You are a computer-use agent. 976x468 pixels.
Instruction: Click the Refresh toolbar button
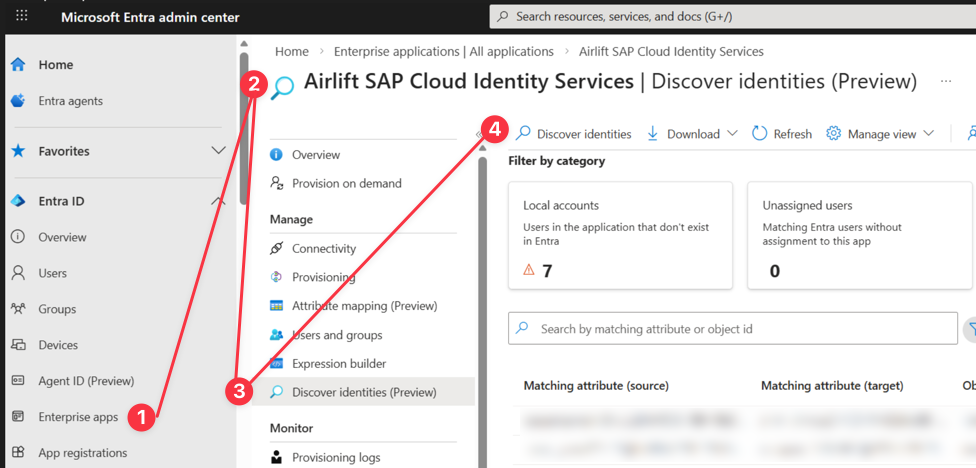782,134
